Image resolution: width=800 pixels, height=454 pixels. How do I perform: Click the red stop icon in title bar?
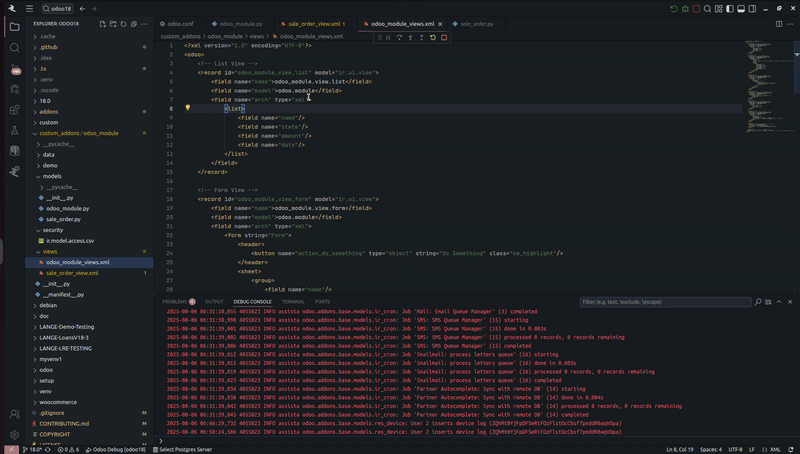pyautogui.click(x=696, y=9)
